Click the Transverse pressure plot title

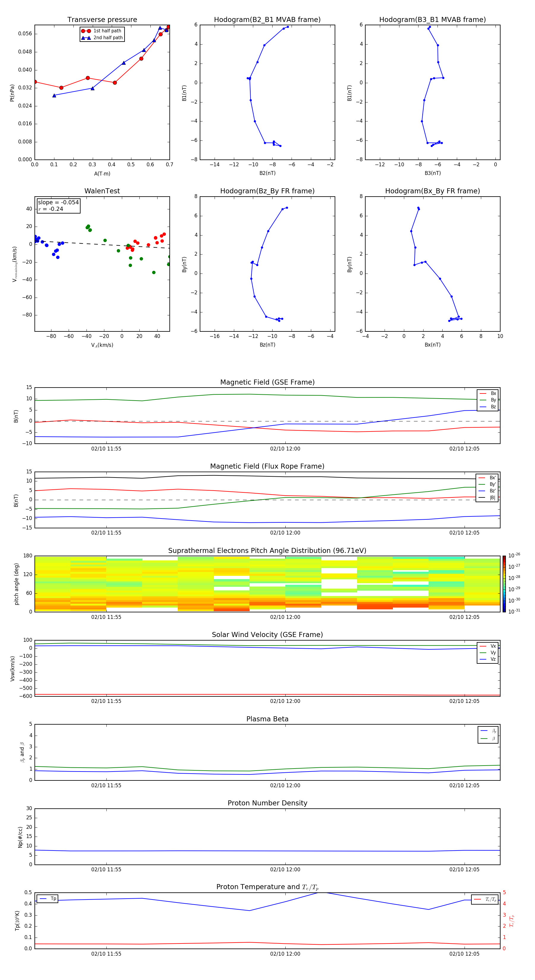coord(102,20)
